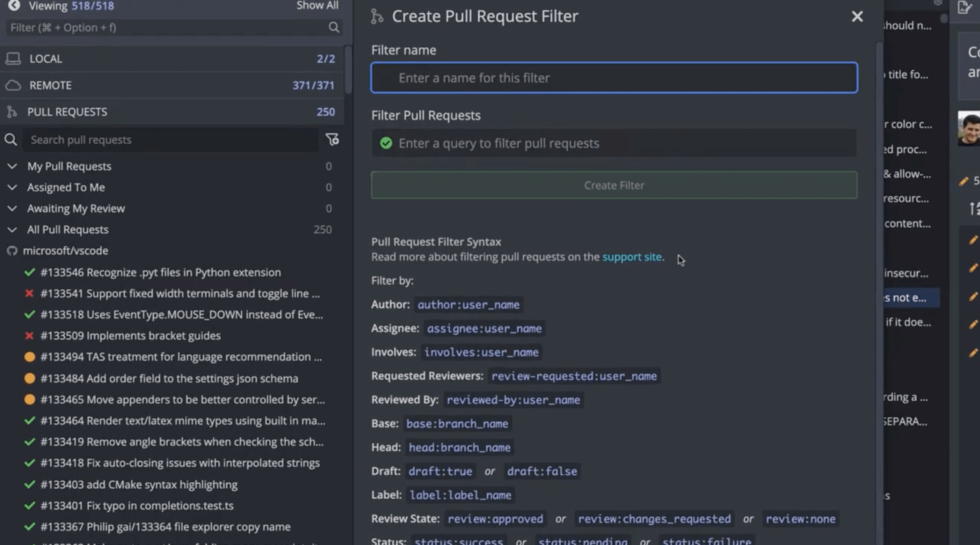Click the Filter name input field

click(613, 77)
